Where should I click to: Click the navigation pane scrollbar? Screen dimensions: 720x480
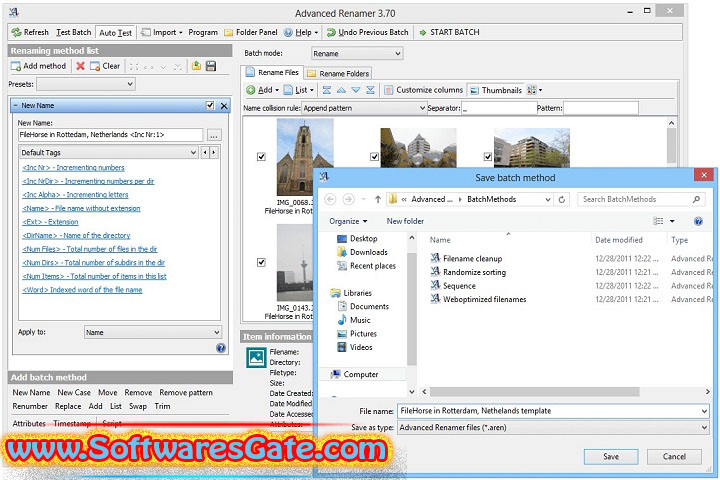coord(411,307)
